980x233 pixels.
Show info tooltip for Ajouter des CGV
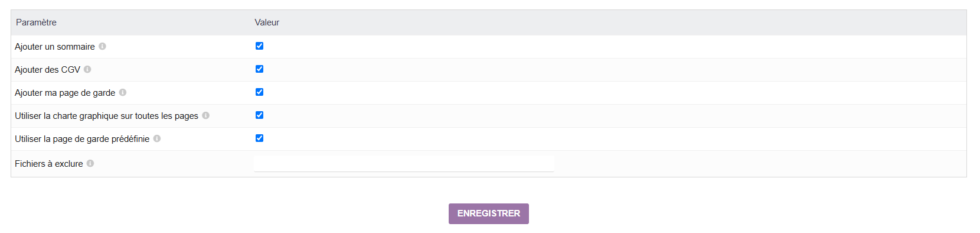coord(87,69)
